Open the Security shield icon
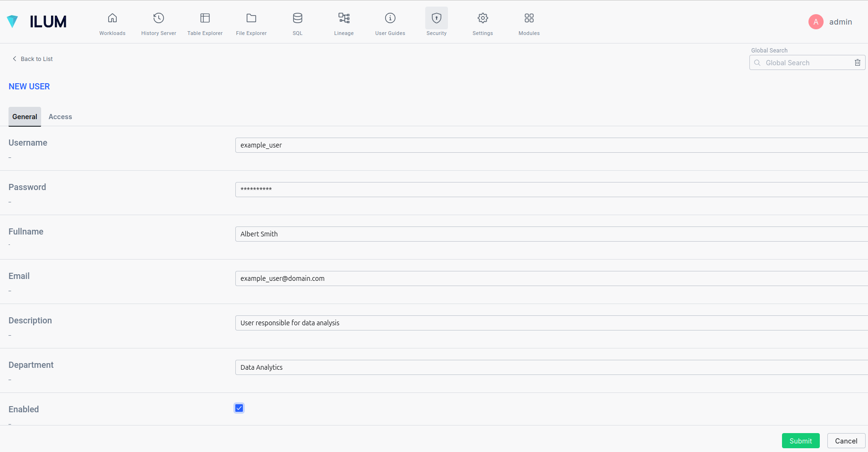This screenshot has height=452, width=868. 437,18
